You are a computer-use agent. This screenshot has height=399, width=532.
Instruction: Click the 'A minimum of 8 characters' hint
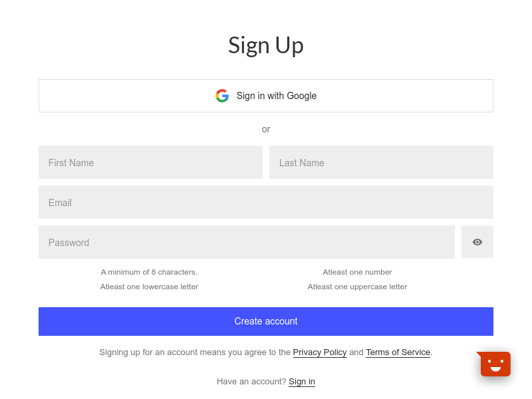(149, 272)
